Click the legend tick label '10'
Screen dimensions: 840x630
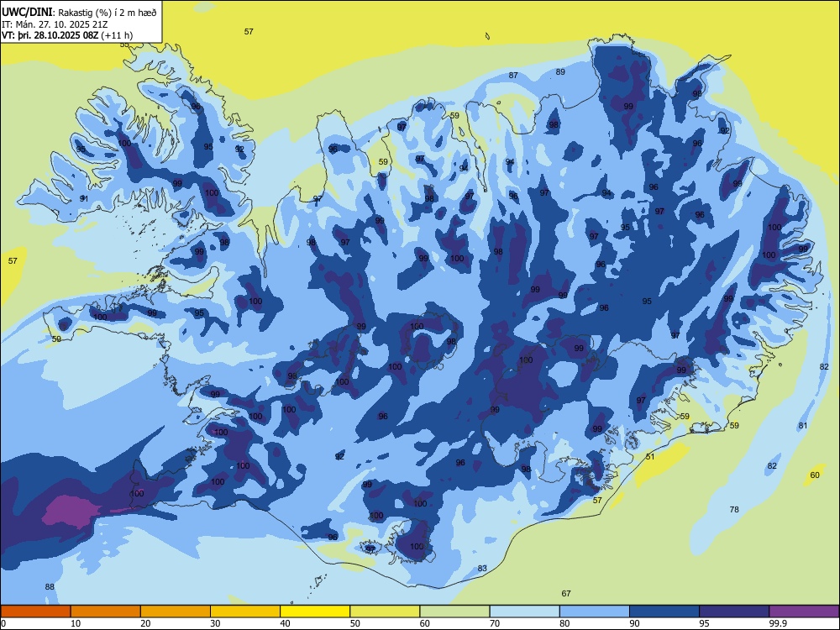pyautogui.click(x=76, y=623)
